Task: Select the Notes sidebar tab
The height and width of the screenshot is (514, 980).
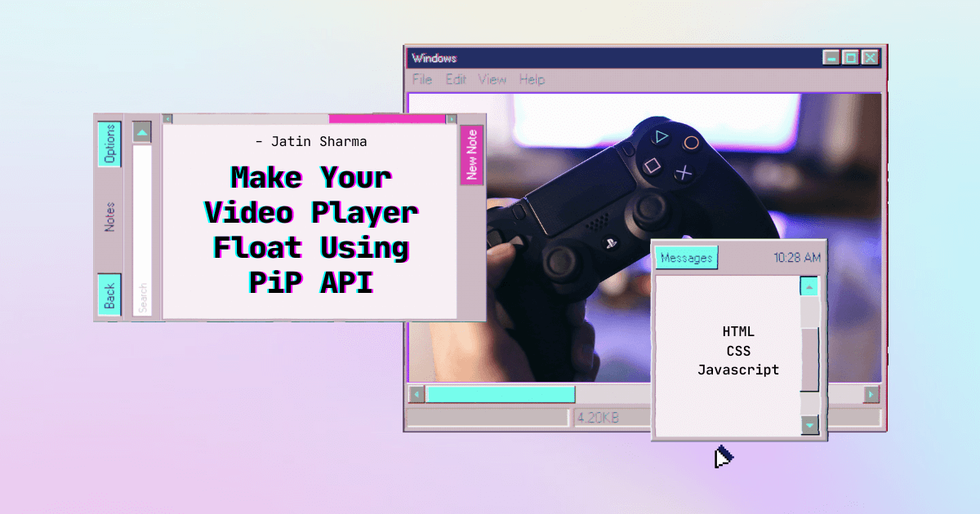Action: click(x=111, y=212)
